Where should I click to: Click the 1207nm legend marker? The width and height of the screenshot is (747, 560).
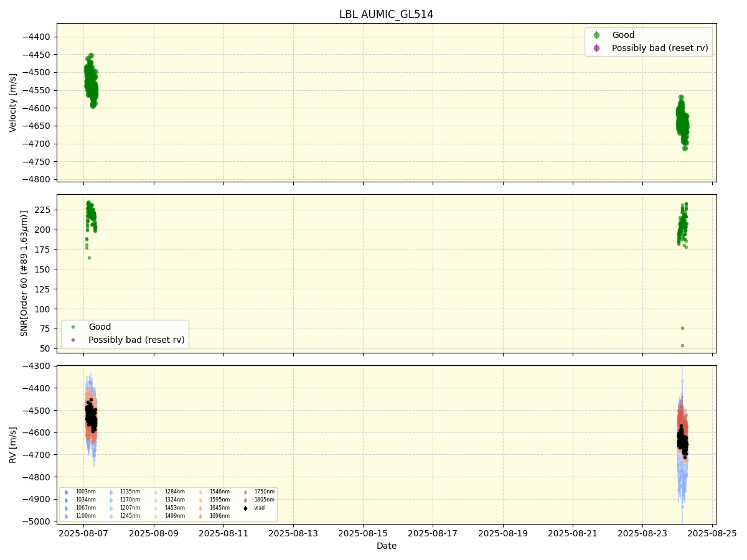click(111, 508)
